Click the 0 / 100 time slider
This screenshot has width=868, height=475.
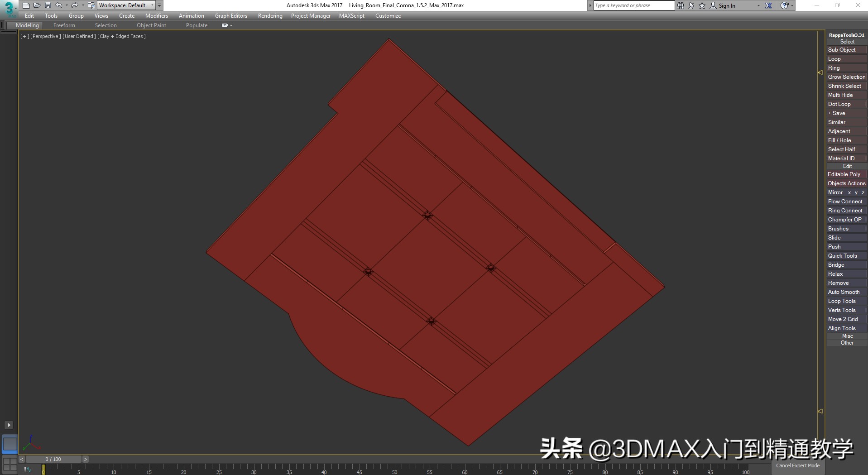pos(53,459)
